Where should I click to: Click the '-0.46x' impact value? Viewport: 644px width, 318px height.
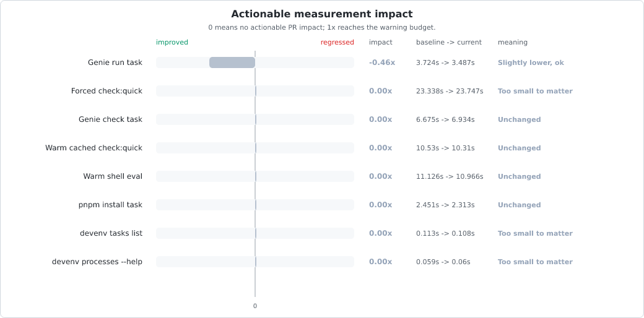tap(382, 62)
